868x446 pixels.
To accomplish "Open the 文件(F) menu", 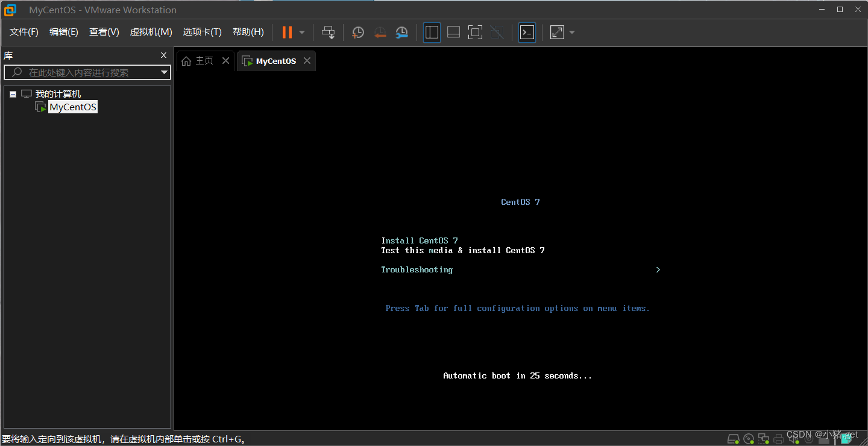I will tap(24, 32).
